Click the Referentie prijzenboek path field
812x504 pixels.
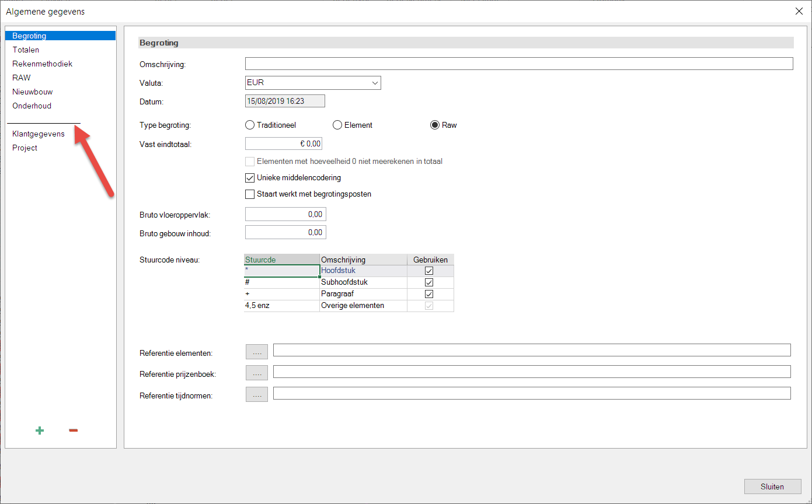[532, 372]
